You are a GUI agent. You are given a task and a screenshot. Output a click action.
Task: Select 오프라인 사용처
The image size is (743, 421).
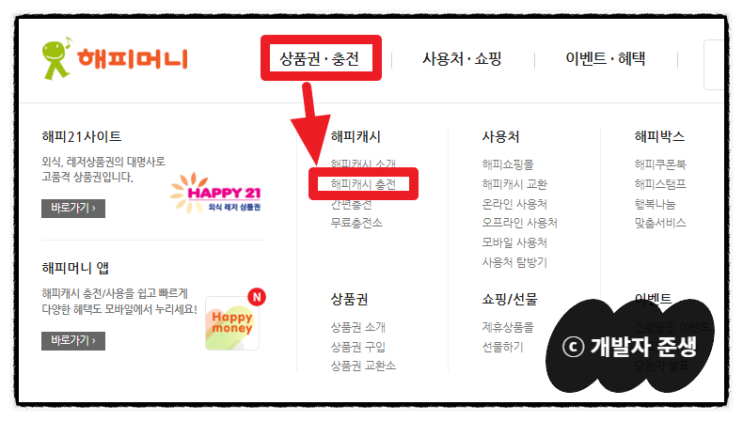click(519, 223)
